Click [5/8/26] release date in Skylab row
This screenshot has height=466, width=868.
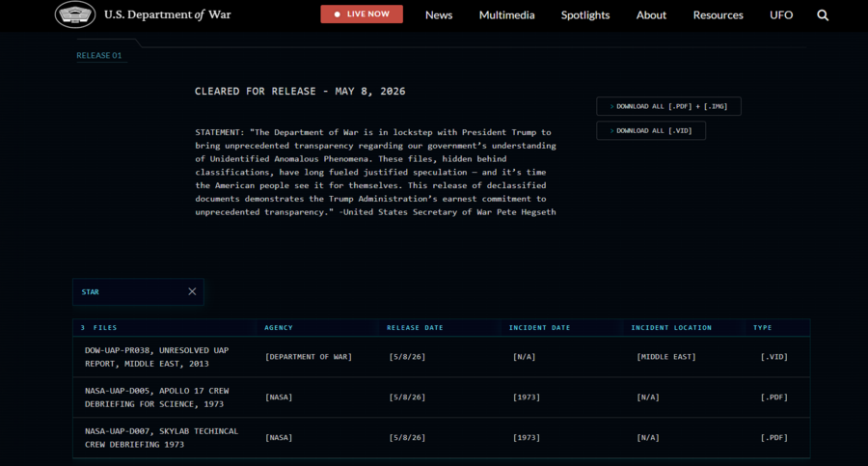407,438
